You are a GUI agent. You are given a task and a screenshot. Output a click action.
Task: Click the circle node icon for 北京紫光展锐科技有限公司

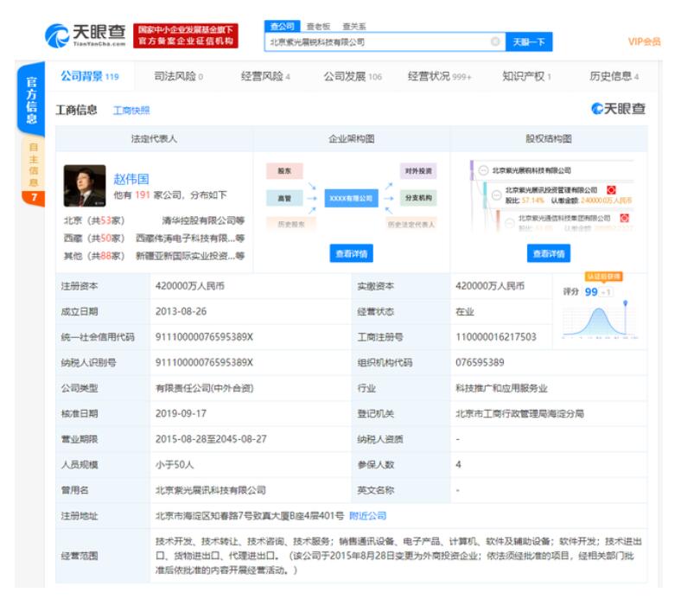pos(485,171)
